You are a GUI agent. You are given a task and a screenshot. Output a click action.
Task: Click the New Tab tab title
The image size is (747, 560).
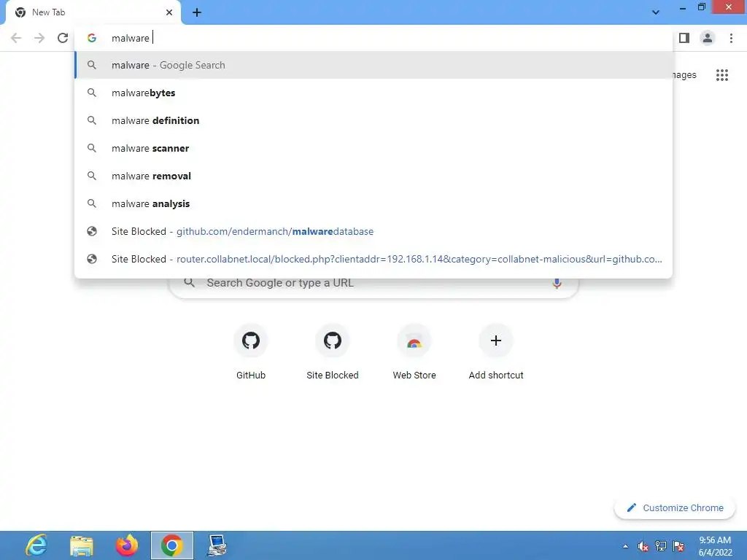click(x=48, y=12)
